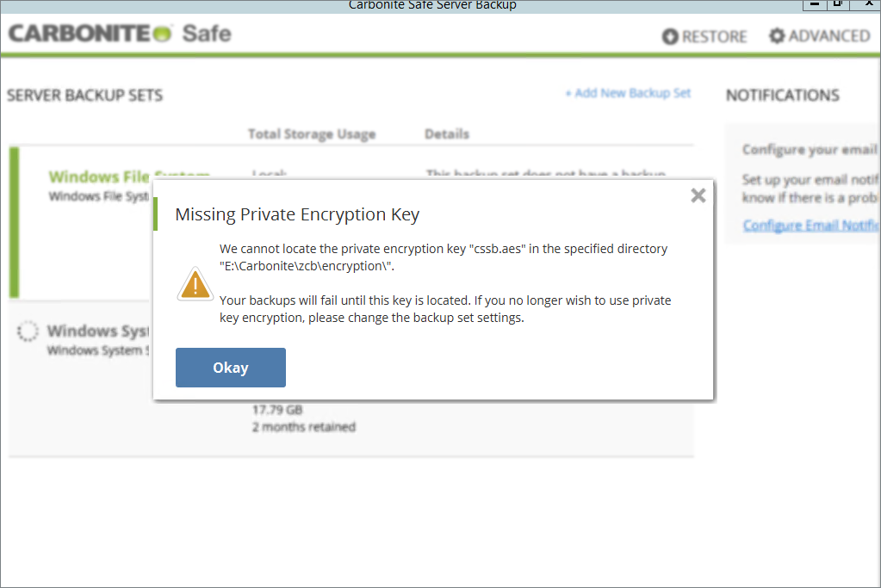Click Okay to acknowledge the missing key
Viewport: 881px width, 588px height.
[230, 367]
